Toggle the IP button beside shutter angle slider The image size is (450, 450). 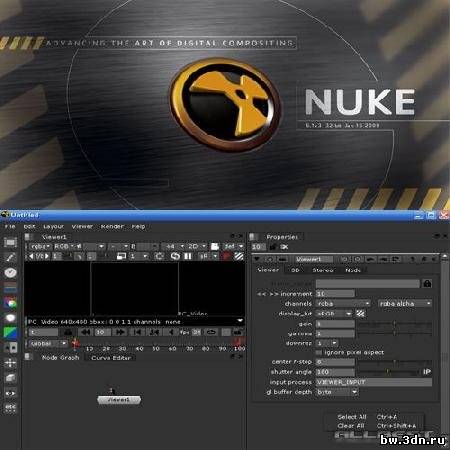coord(427,372)
